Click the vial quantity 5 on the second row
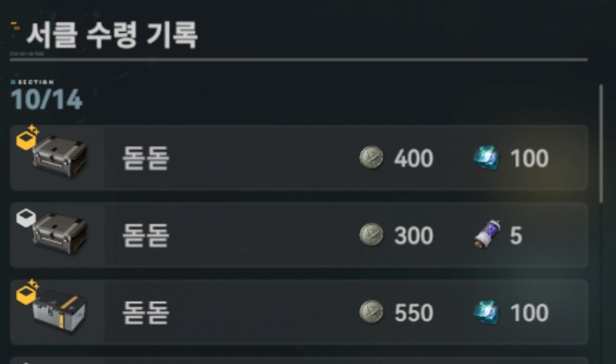This screenshot has height=364, width=616. pyautogui.click(x=516, y=236)
